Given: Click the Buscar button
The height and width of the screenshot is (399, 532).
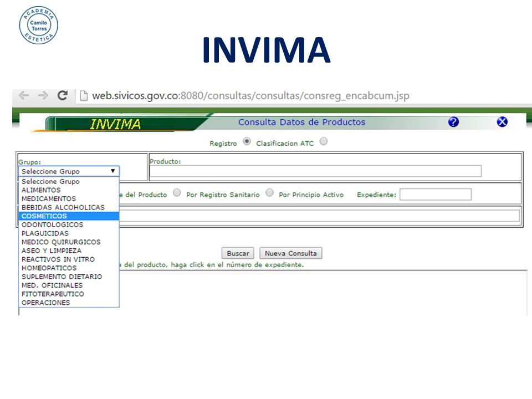Looking at the screenshot, I should click(x=238, y=253).
